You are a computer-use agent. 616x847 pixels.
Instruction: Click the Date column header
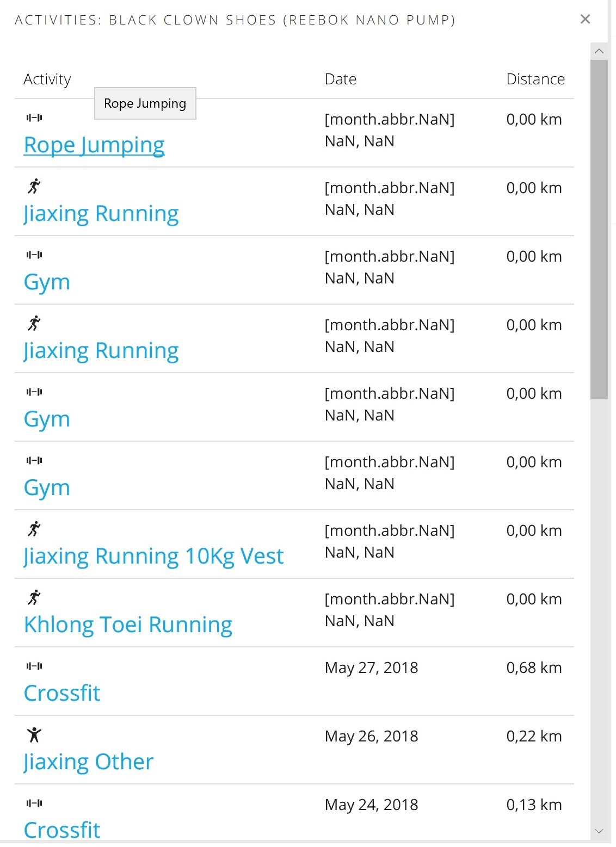point(341,79)
